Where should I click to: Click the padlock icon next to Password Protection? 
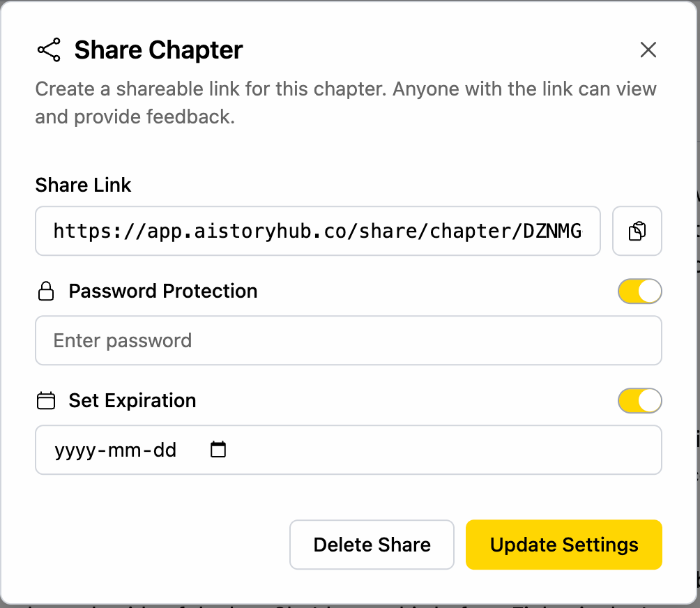click(45, 291)
